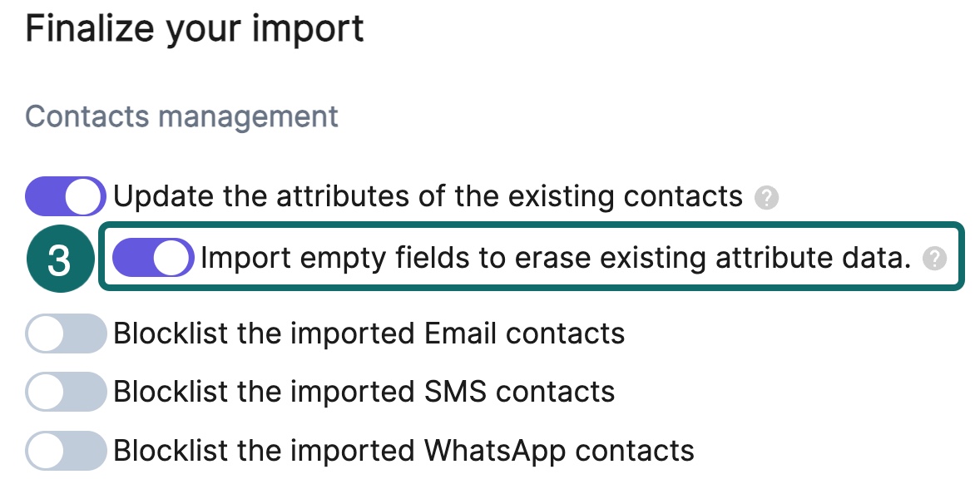The image size is (980, 499).
Task: Click "Blocklist the imported Email contacts" label text
Action: 369,333
